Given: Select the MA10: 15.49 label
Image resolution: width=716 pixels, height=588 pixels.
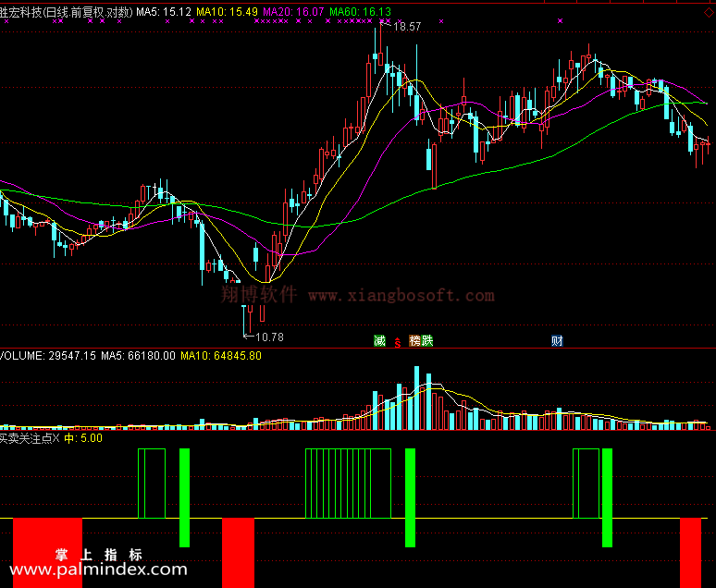Looking at the screenshot, I should point(227,12).
